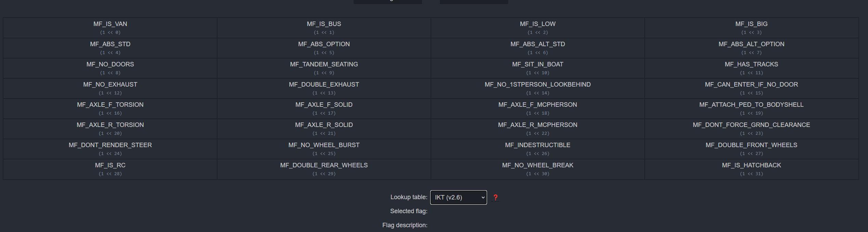Viewport: 868px width, 232px height.
Task: Toggle the MF_AXLE_F_TORSION flag
Action: [110, 108]
